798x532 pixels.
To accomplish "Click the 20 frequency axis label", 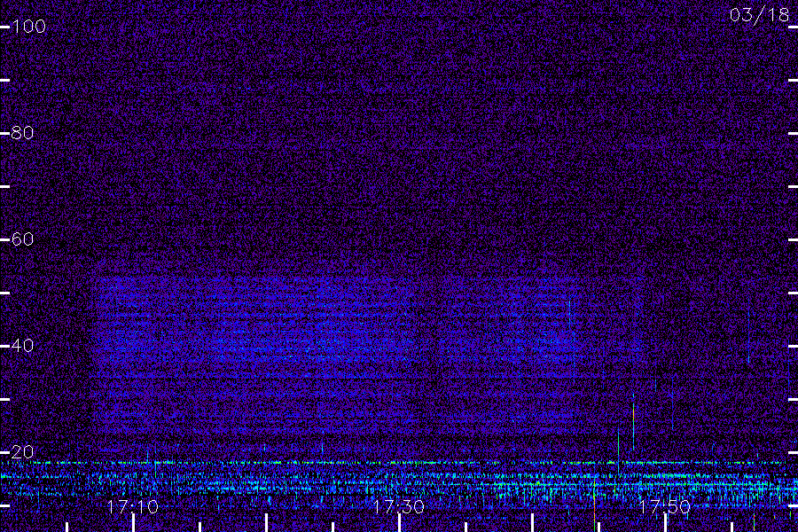I will click(x=22, y=452).
